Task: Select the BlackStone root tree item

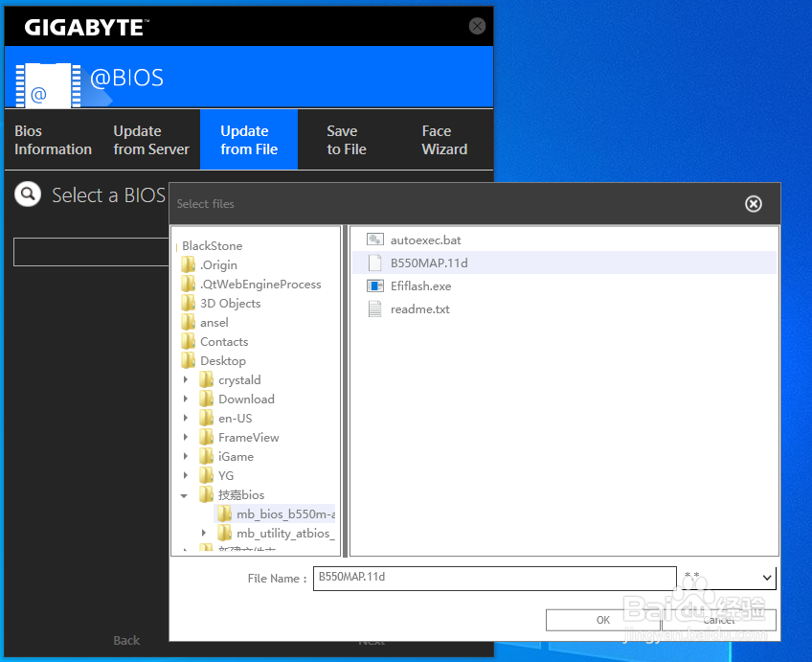Action: click(x=212, y=245)
